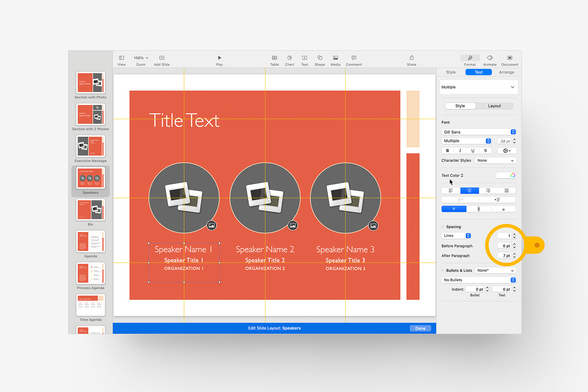Toggle italic formatting

[x=460, y=150]
